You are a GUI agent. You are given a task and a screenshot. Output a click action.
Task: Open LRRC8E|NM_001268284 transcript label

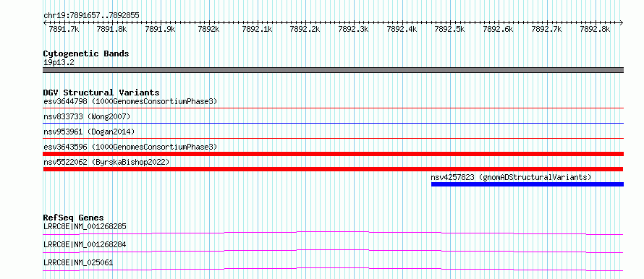(85, 244)
